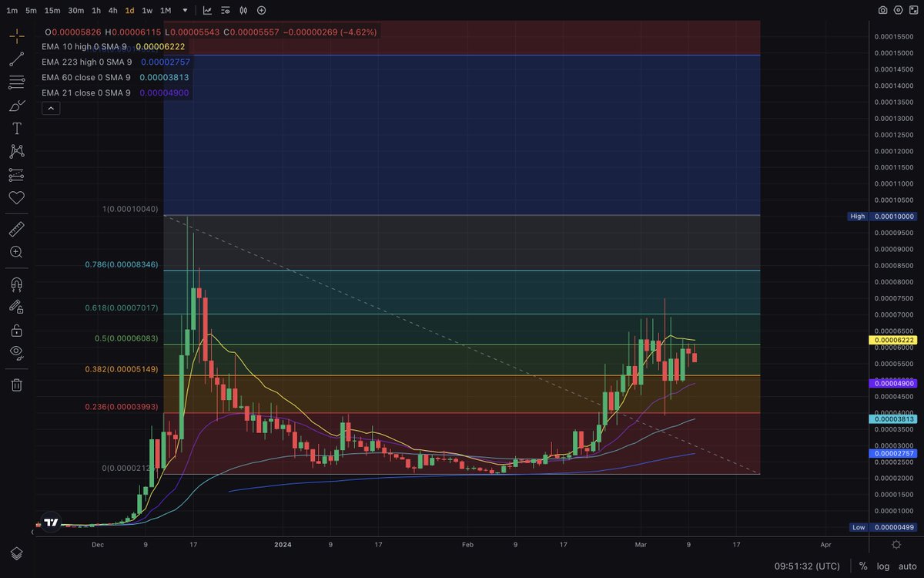924x578 pixels.
Task: Take a chart snapshot with camera icon
Action: 882,11
